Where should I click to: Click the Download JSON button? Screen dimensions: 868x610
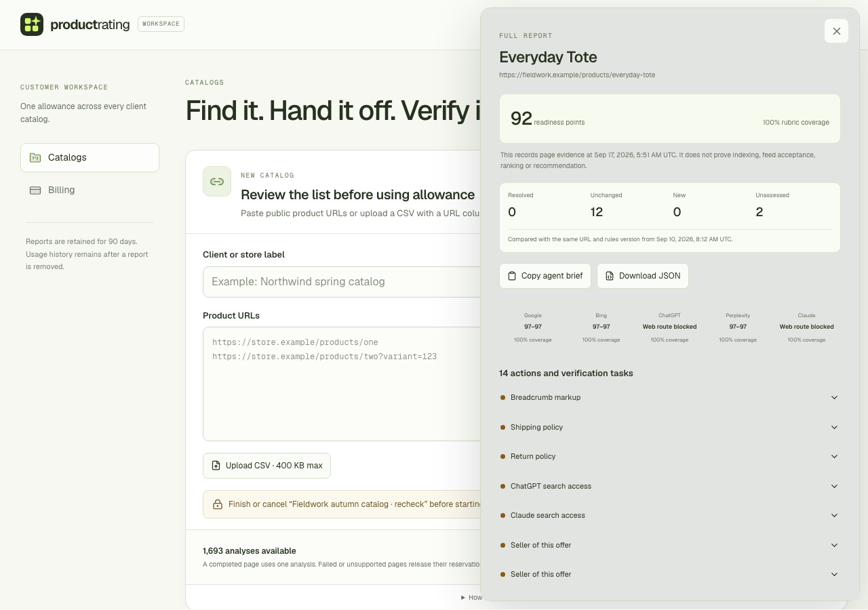point(643,276)
